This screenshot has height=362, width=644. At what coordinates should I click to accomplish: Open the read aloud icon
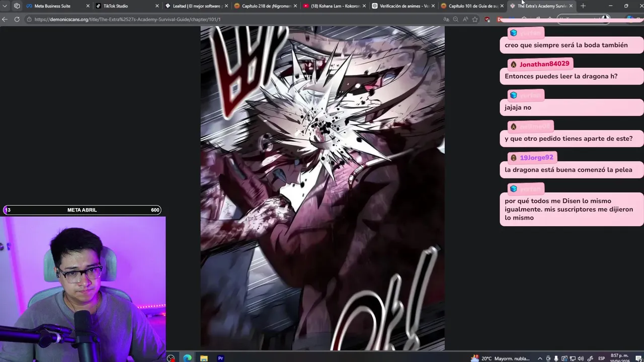point(465,19)
